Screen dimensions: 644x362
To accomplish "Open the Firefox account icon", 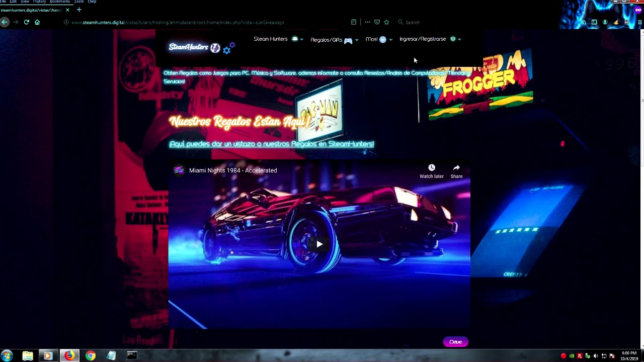I will tap(605, 22).
